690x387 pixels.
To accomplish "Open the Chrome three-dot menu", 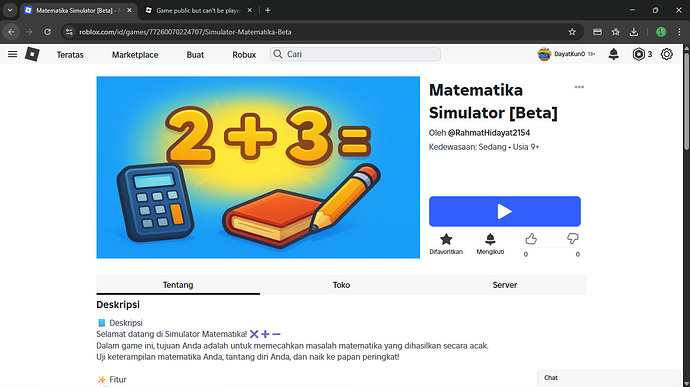I will coord(679,32).
